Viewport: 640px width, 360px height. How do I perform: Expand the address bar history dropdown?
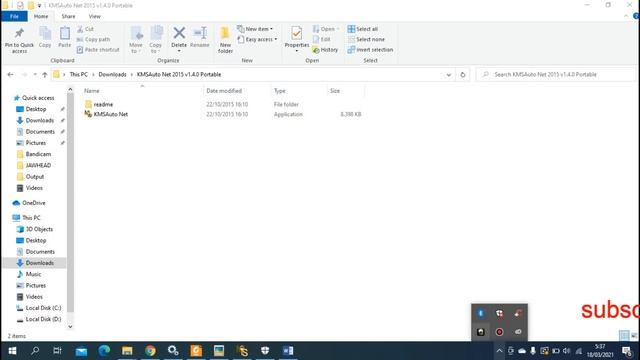point(449,75)
